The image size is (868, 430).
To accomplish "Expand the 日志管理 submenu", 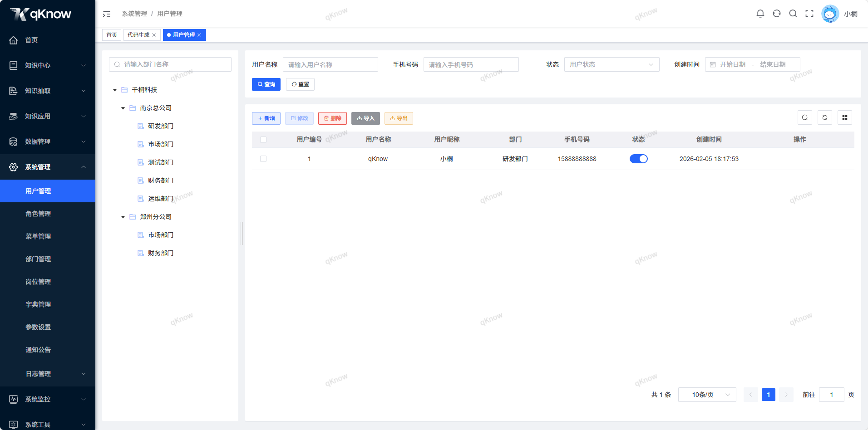I will pos(84,374).
